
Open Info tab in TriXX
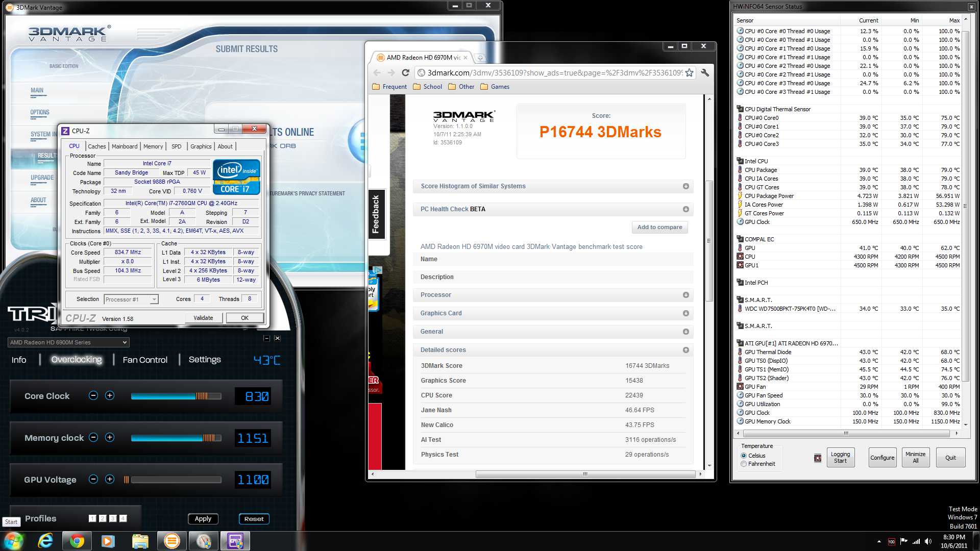(x=19, y=360)
